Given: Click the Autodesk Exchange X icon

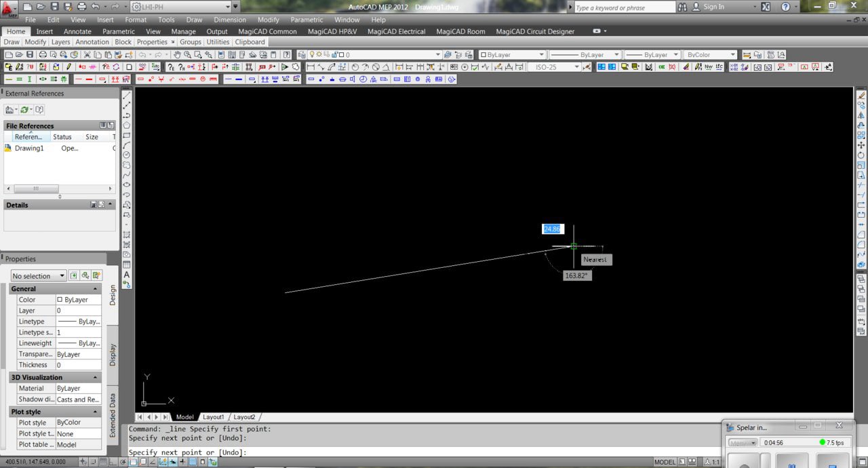Looking at the screenshot, I should [x=766, y=7].
